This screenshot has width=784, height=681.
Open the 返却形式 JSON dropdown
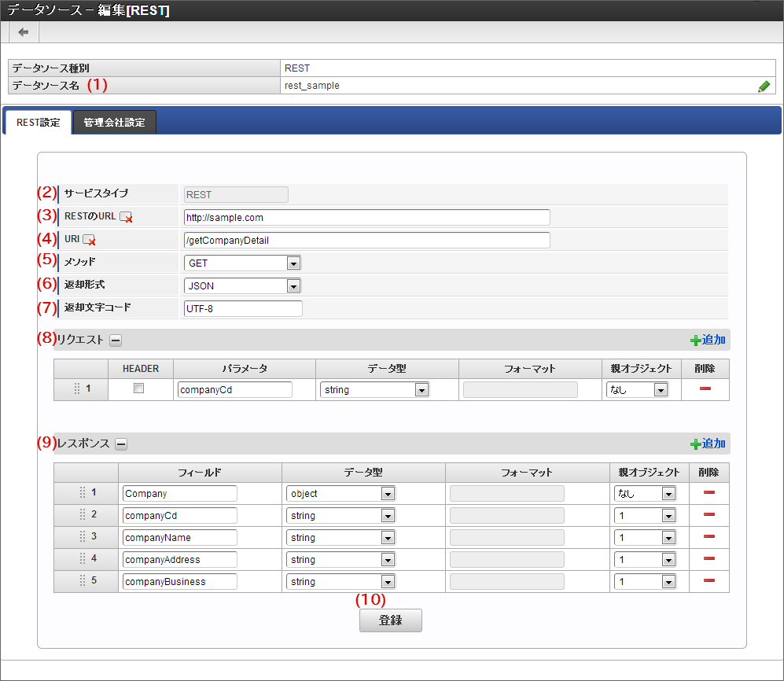point(241,286)
